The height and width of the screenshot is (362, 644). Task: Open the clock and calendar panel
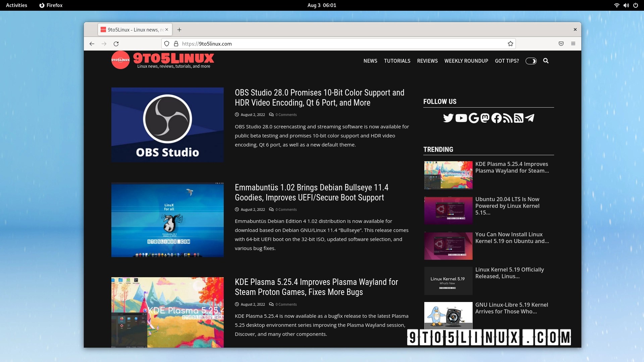(322, 5)
